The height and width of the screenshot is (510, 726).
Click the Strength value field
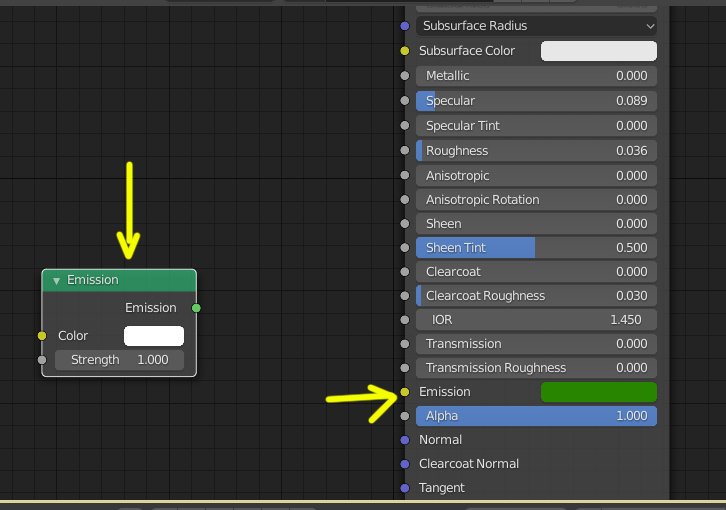tap(119, 360)
